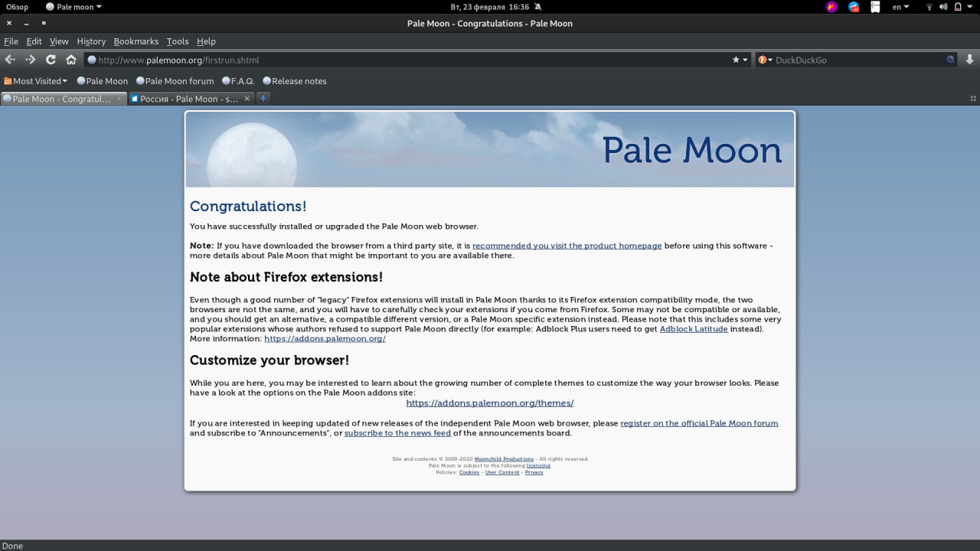This screenshot has height=551, width=980.
Task: Open the bookmark star dropdown arrow
Action: tap(746, 60)
